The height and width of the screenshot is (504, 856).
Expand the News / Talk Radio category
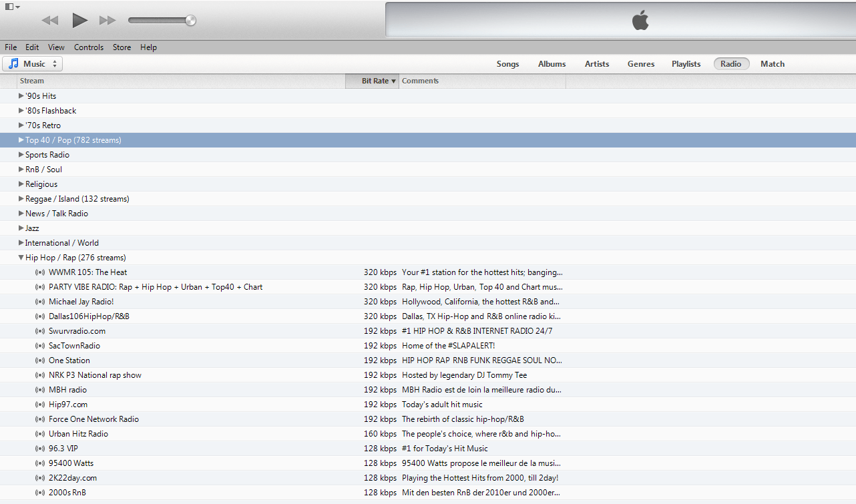coord(21,214)
